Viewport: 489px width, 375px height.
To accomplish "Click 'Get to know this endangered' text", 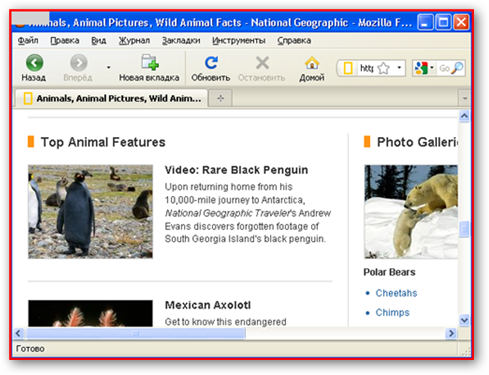I will tap(225, 322).
